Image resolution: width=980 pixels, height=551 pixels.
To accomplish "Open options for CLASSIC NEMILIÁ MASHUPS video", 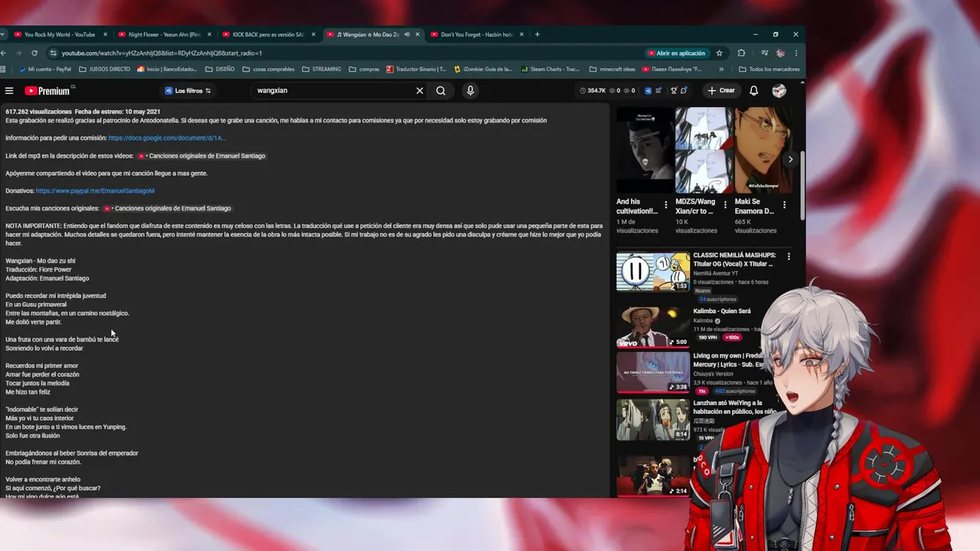I will click(789, 256).
